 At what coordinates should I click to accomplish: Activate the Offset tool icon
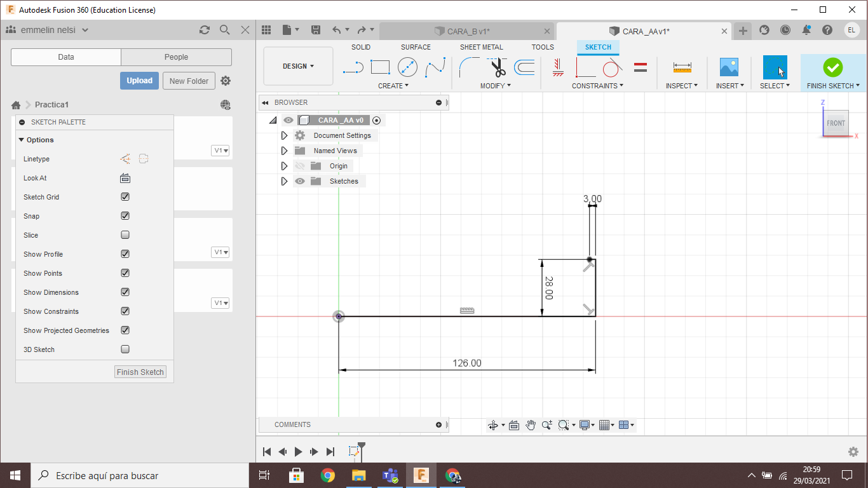pos(524,67)
